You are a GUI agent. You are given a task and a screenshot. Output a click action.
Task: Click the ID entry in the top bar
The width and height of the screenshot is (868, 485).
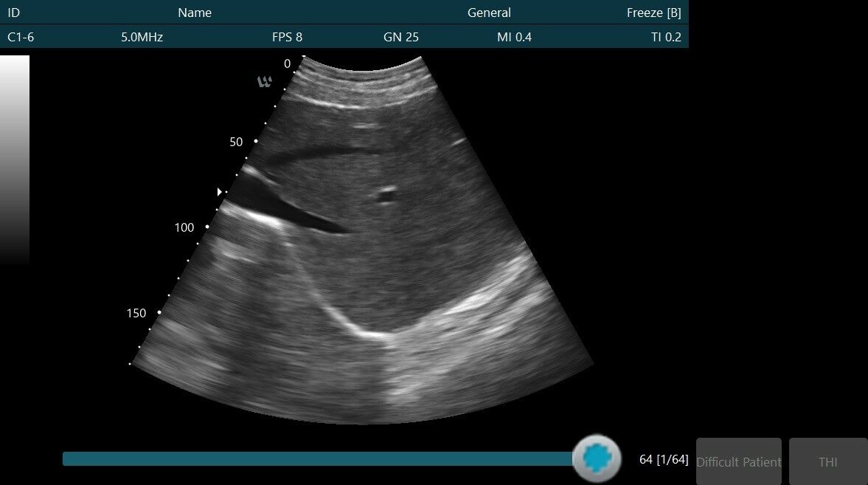[13, 13]
